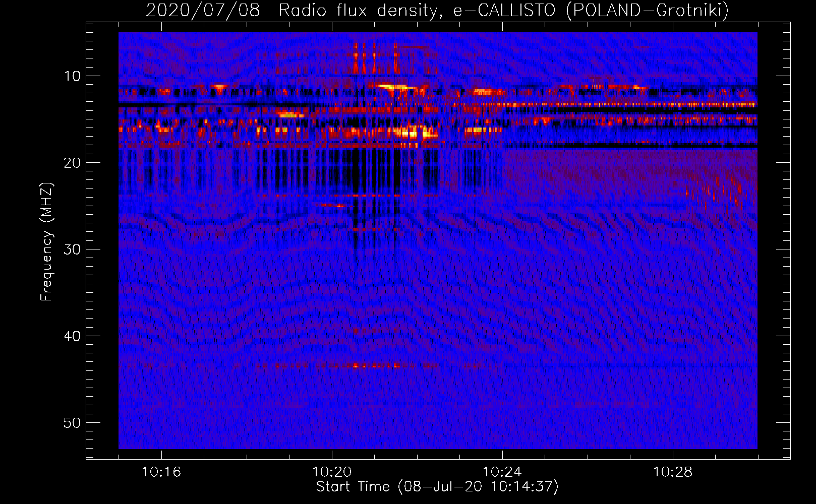The image size is (816, 504).
Task: Click the 10:24 time tick label
Action: [502, 472]
